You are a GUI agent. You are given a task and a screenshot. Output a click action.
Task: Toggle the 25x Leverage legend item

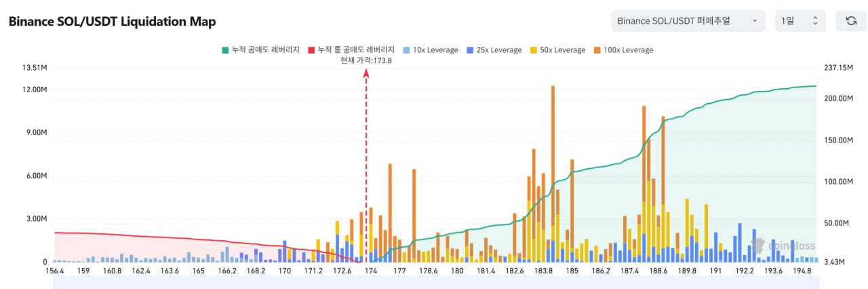pos(494,50)
